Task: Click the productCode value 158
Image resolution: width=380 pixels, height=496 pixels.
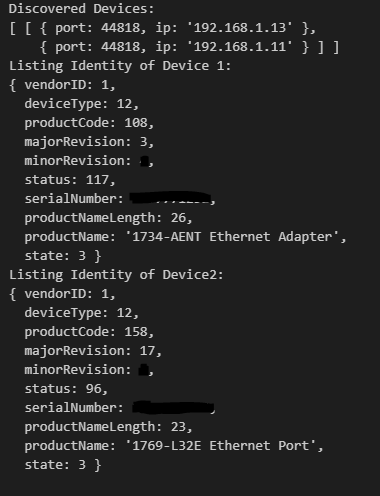Action: [x=136, y=332]
